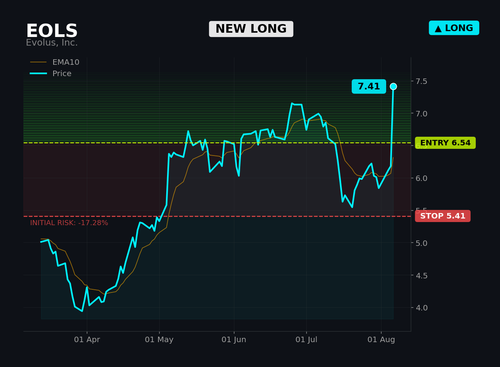Click the EMA10 legend entry
The image size is (500, 367).
tap(55, 62)
